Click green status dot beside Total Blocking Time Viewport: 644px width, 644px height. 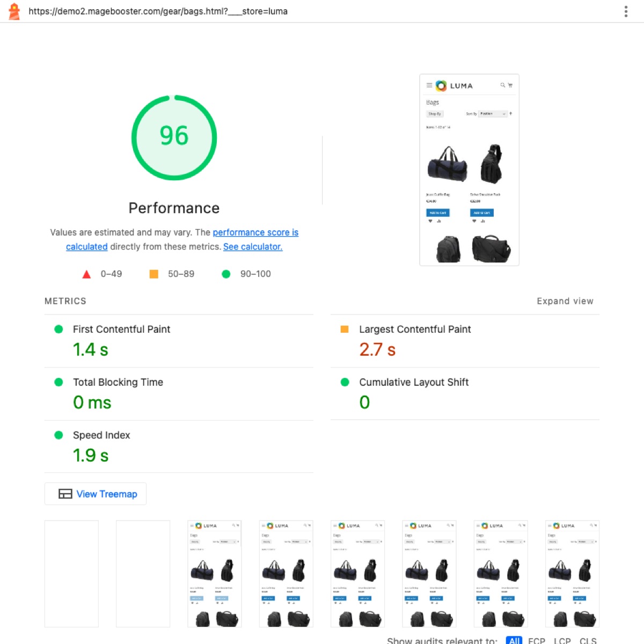(x=58, y=382)
